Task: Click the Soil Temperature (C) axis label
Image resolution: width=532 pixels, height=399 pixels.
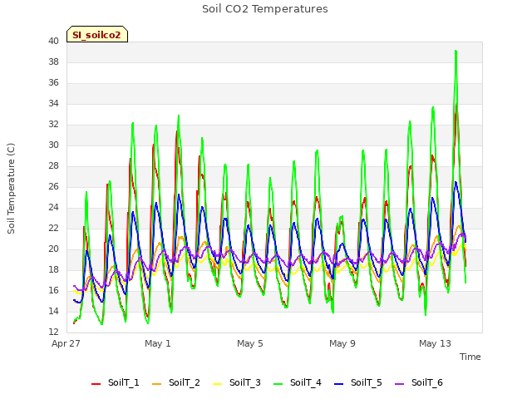Action: click(x=11, y=189)
